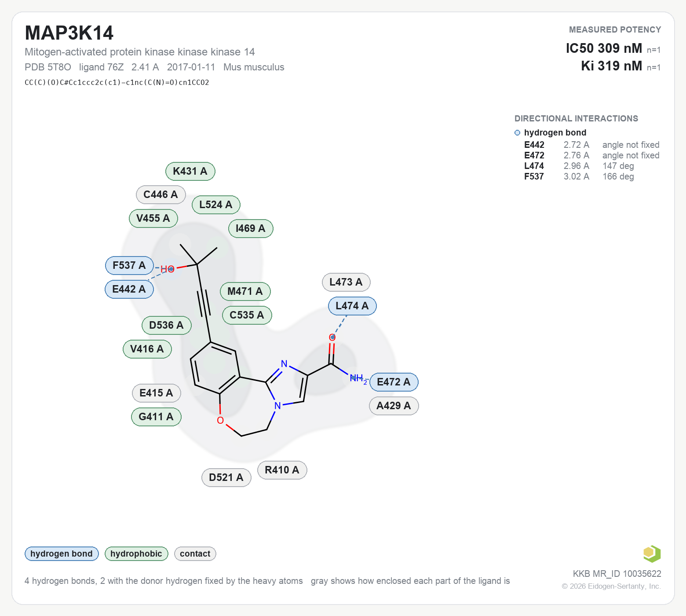Image resolution: width=686 pixels, height=616 pixels.
Task: Click the 2.41 A resolution value
Action: pos(145,67)
